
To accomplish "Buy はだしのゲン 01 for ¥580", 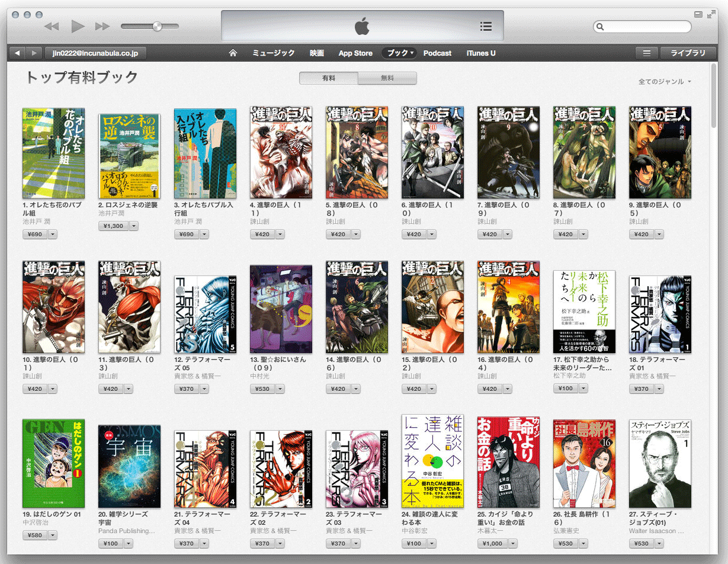I will tap(35, 535).
